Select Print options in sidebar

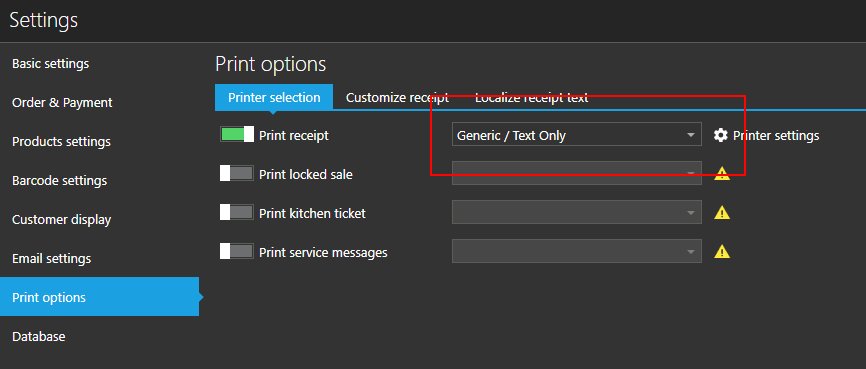click(99, 297)
